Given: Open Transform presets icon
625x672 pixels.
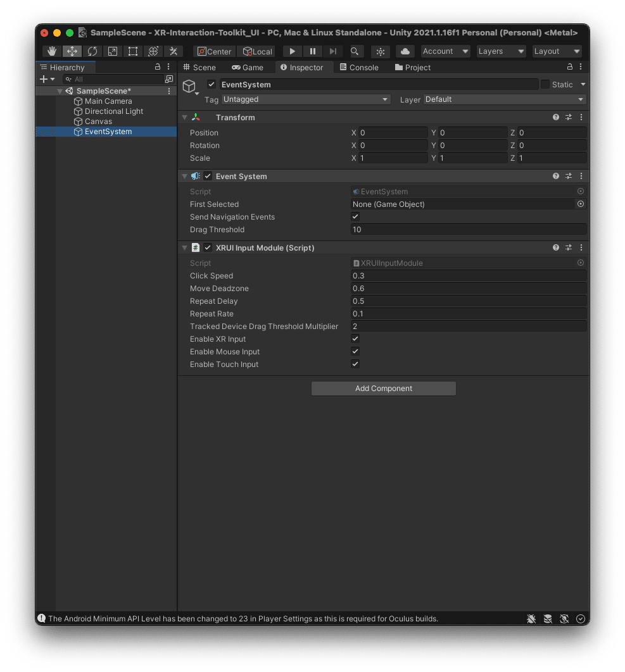Looking at the screenshot, I should coord(569,117).
